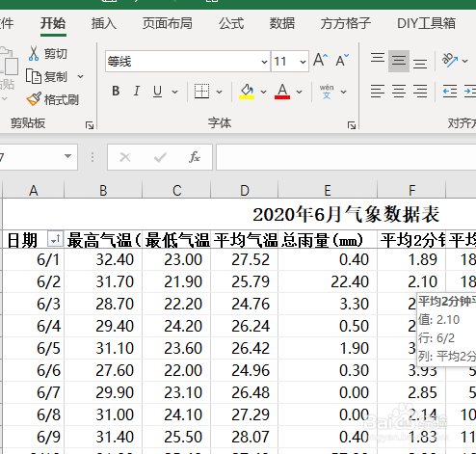Select column D header

[245, 190]
